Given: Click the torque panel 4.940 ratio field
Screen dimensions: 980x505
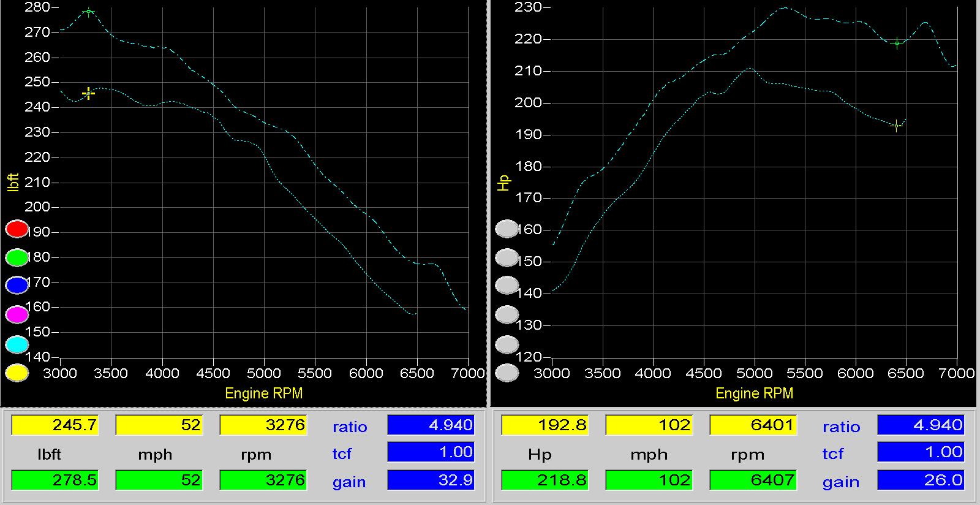Looking at the screenshot, I should (x=431, y=425).
